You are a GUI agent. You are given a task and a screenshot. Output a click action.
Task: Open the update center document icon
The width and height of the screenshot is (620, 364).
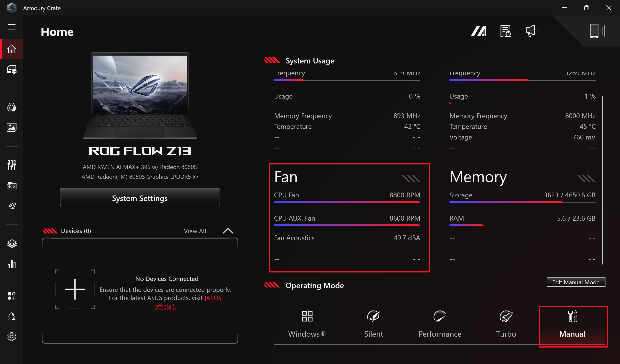coord(506,31)
